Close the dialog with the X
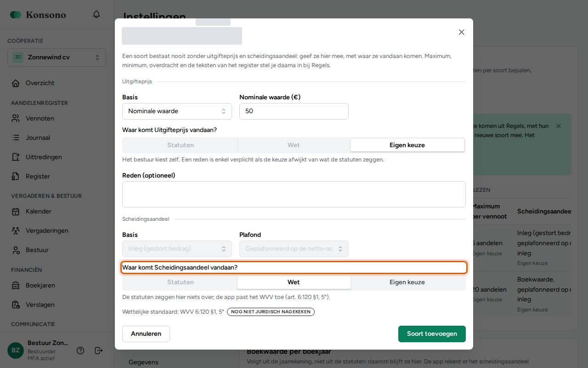Image resolution: width=588 pixels, height=368 pixels. click(462, 32)
